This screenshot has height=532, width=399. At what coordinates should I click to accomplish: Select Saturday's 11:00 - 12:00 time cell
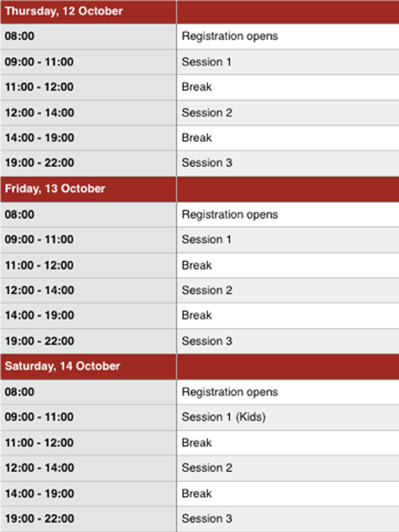coord(39,443)
